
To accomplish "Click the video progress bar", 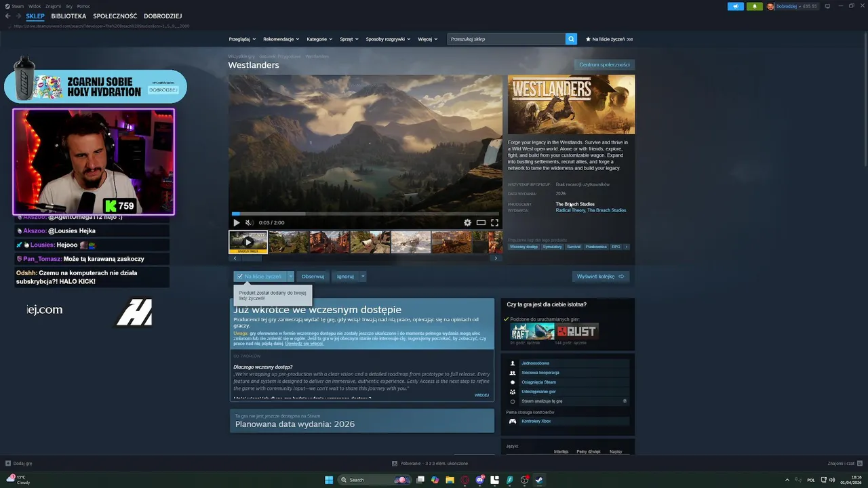I will (365, 213).
